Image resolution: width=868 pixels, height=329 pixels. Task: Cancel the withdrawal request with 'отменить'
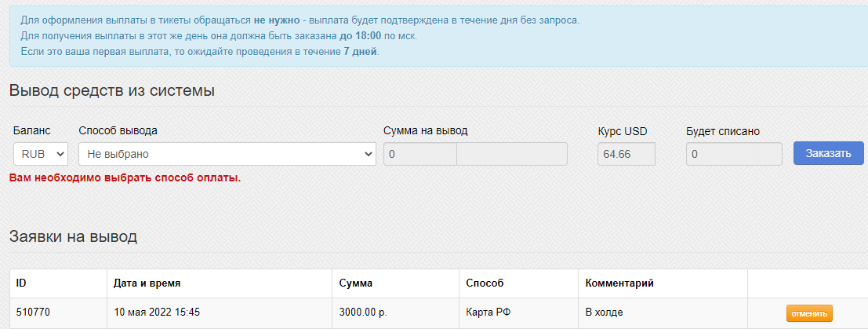[809, 313]
